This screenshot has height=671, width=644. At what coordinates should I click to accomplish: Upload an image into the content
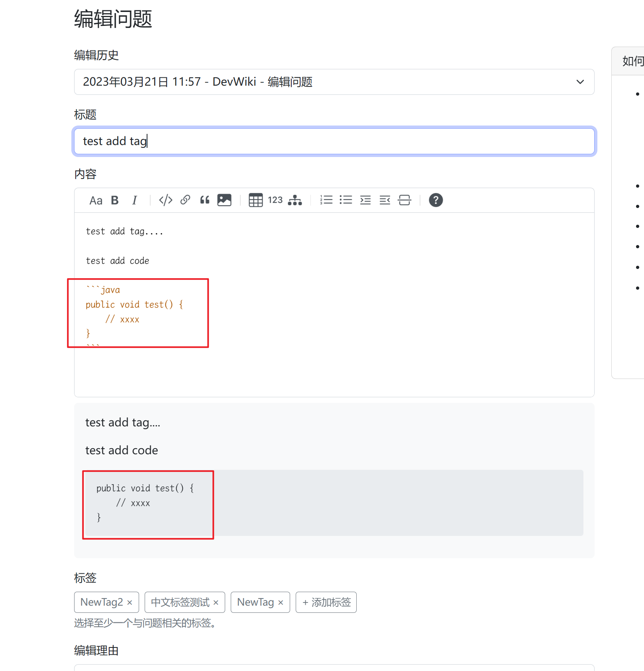[224, 200]
